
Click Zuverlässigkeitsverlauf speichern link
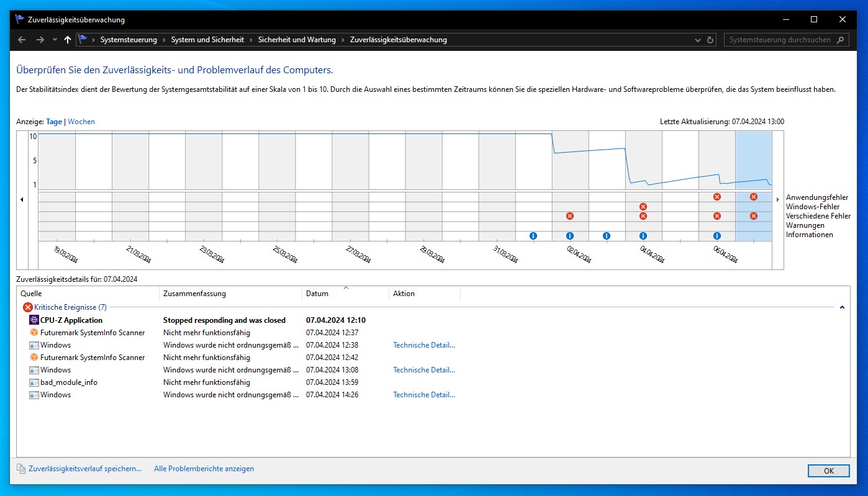coord(85,469)
